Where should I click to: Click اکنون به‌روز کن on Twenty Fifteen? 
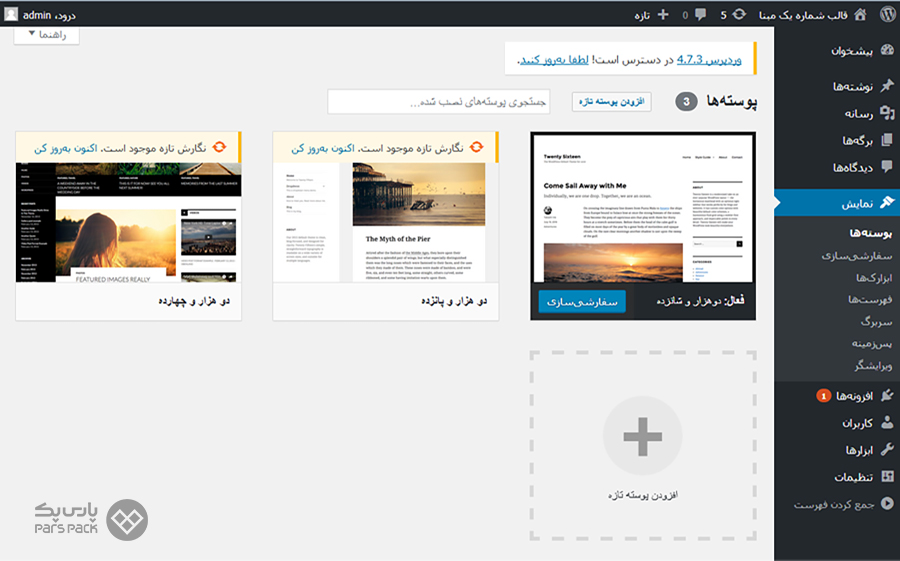click(x=323, y=148)
